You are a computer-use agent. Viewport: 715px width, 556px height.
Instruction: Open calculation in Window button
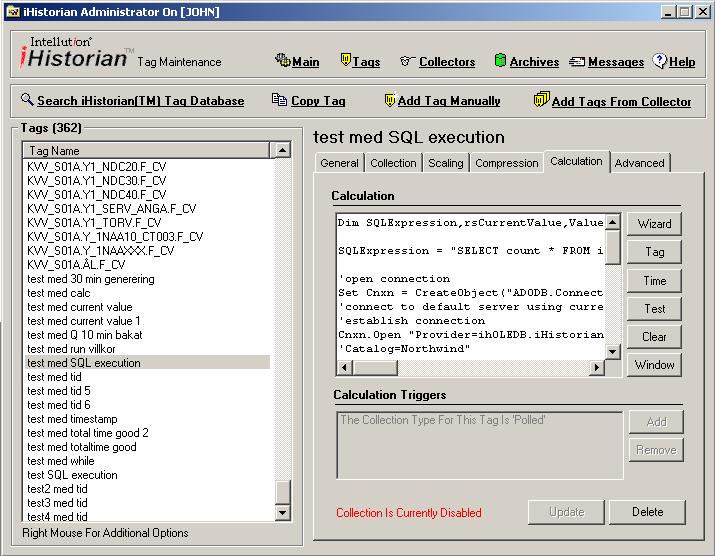(654, 365)
